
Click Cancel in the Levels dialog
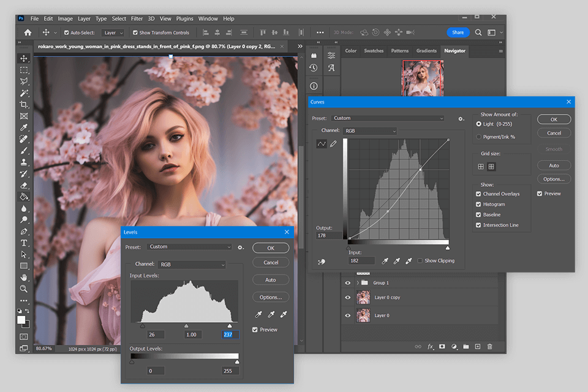pos(271,263)
